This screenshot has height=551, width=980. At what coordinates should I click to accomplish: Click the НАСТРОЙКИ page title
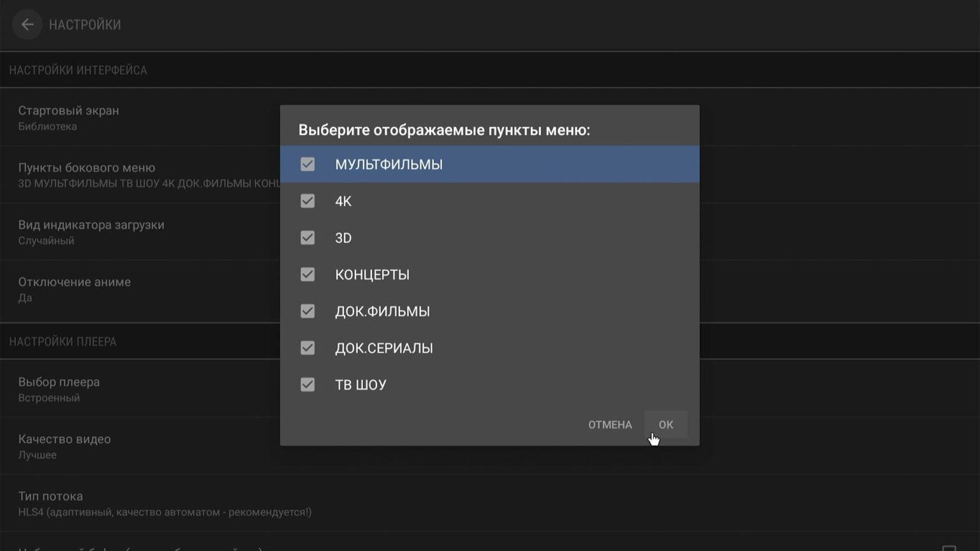click(x=85, y=25)
